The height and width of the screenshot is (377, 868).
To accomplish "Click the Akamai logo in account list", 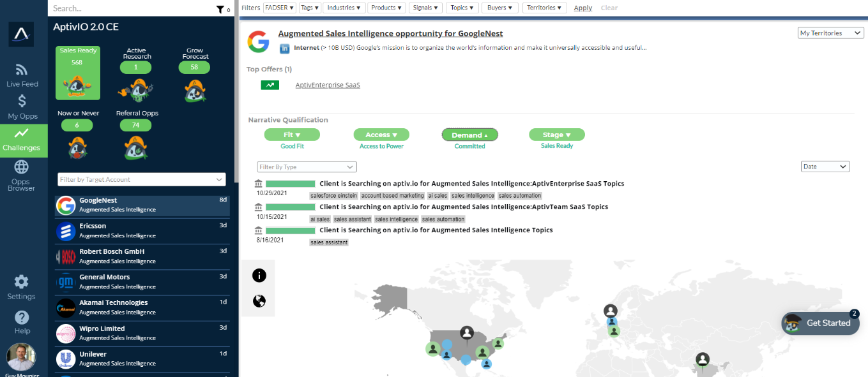I will [66, 308].
